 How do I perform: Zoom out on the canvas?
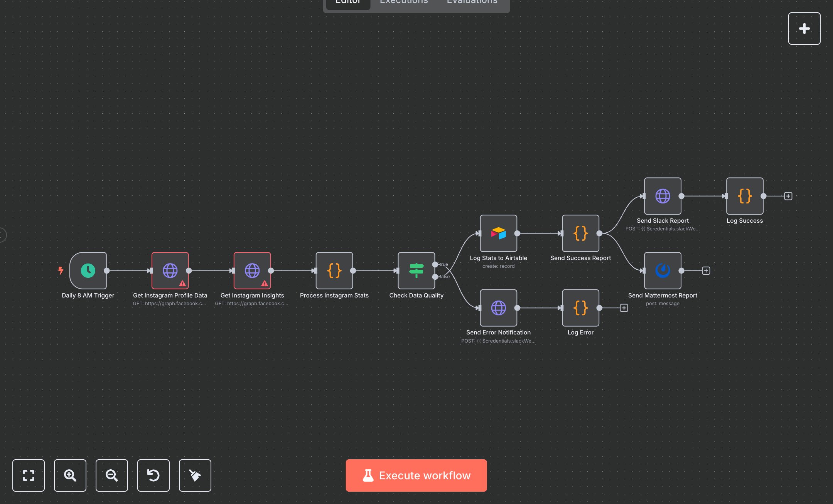click(x=112, y=475)
